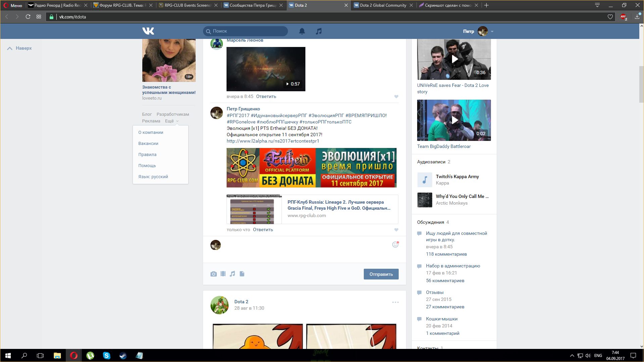Open the volume control in tray
The width and height of the screenshot is (644, 362).
(588, 356)
